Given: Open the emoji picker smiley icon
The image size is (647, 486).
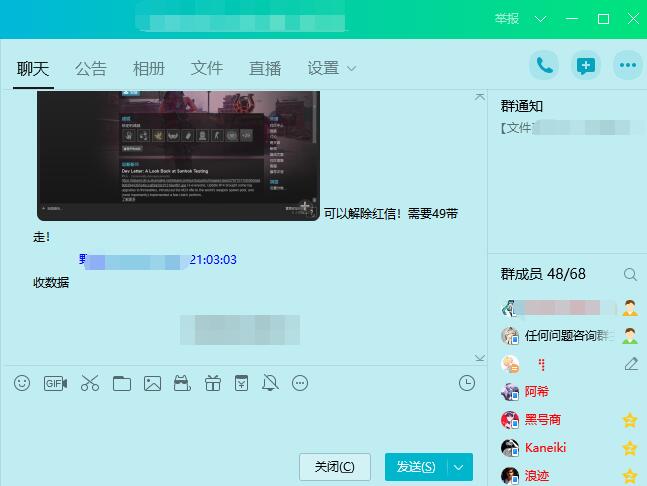Looking at the screenshot, I should 22,383.
